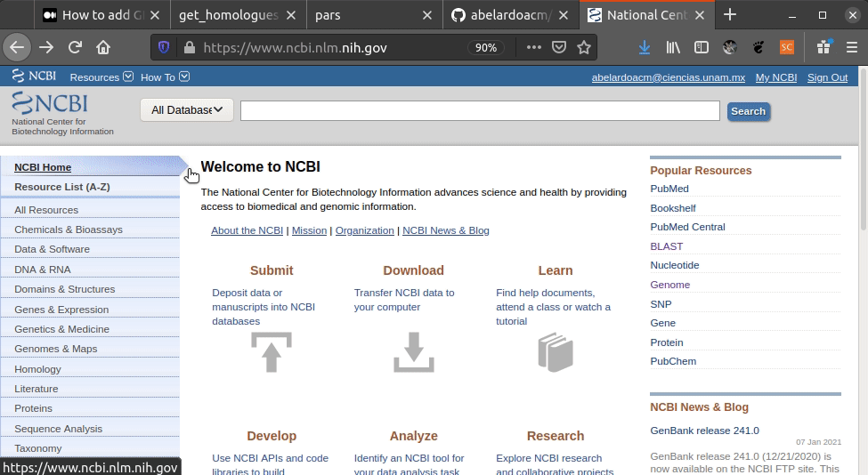This screenshot has width=868, height=475.
Task: Select Resource List (A-Z) in sidebar
Action: [62, 187]
